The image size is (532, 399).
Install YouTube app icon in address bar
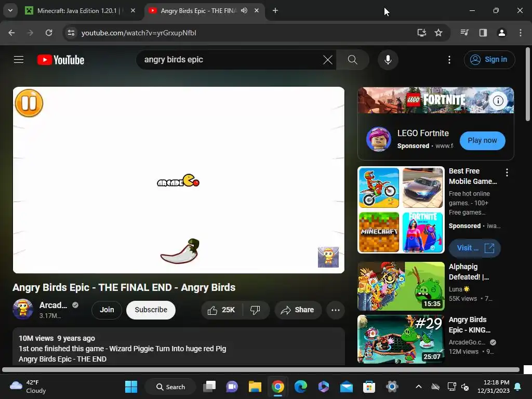(x=422, y=33)
